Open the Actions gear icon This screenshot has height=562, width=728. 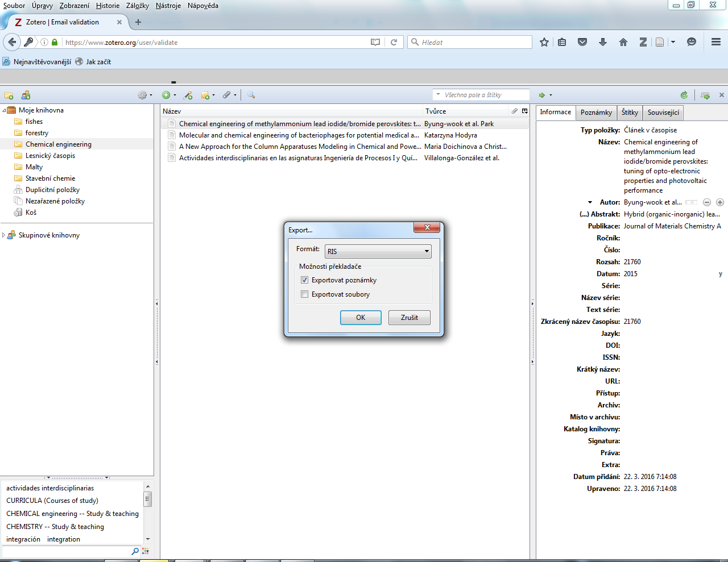point(142,95)
